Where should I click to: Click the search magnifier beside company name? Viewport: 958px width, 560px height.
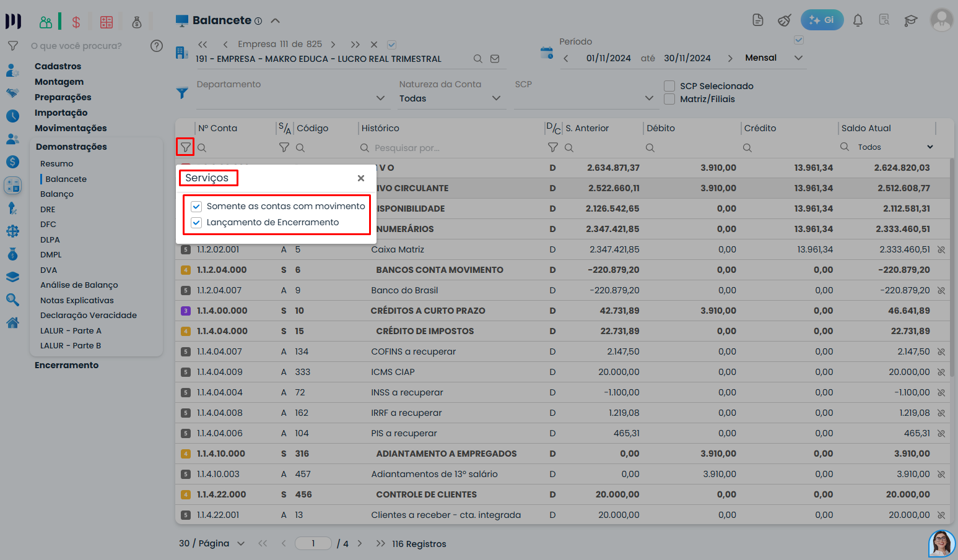478,59
